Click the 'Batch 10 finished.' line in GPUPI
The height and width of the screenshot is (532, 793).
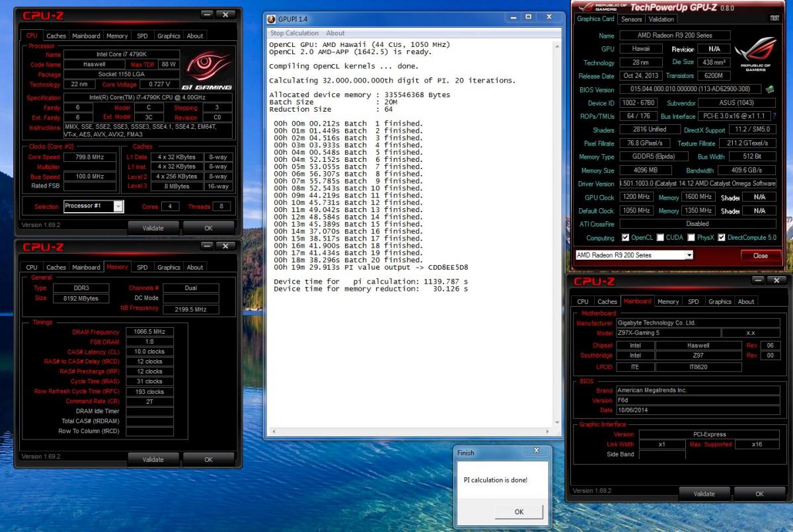(x=348, y=188)
